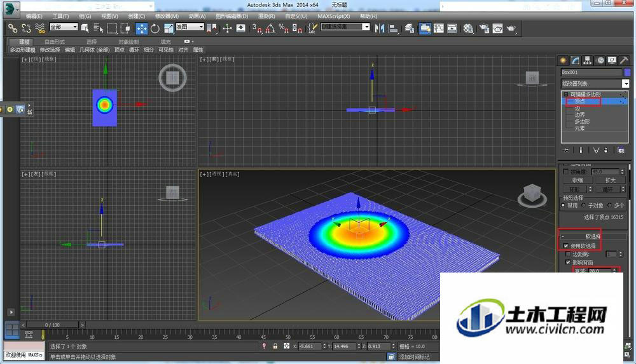Switch to Utilities hammer panel tab
The height and width of the screenshot is (364, 636).
click(625, 60)
